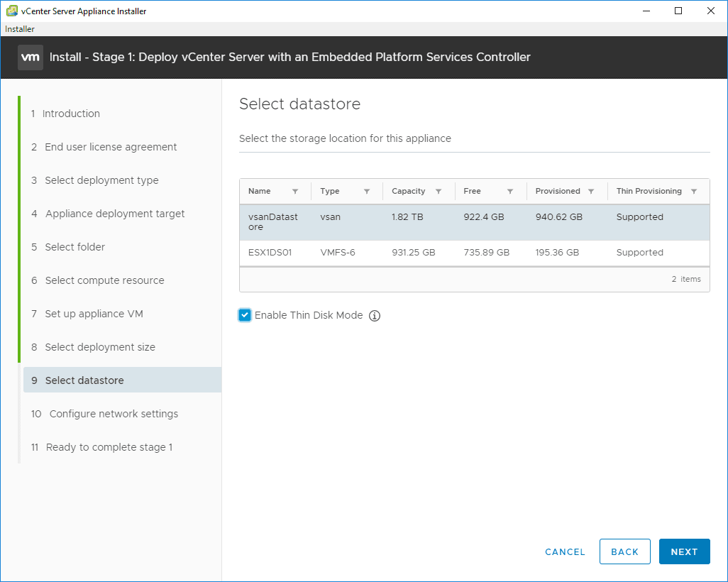Open the Installer menu
The width and height of the screenshot is (728, 582).
coord(20,29)
